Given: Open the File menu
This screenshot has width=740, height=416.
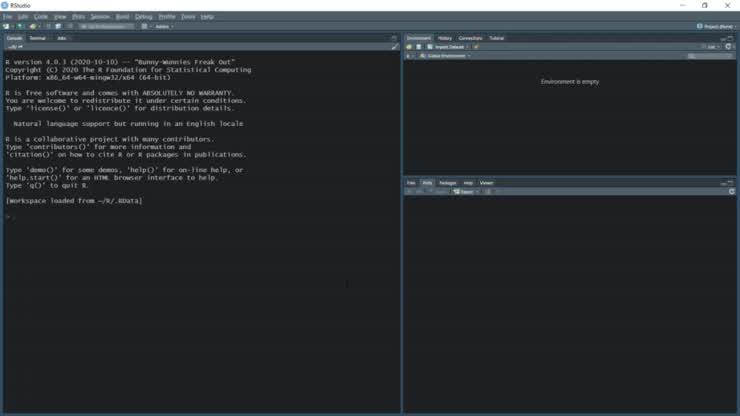Looking at the screenshot, I should [8, 17].
